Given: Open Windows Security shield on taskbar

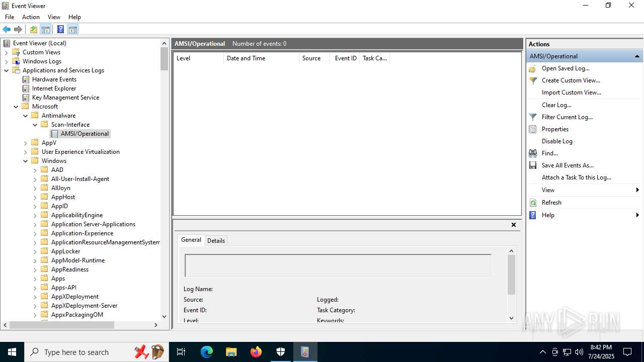Looking at the screenshot, I should click(x=280, y=352).
